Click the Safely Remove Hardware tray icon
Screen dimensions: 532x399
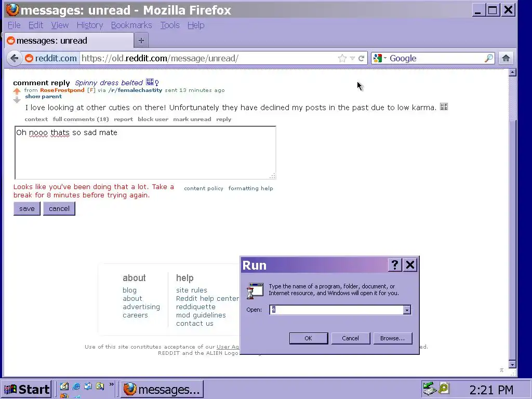pos(429,389)
